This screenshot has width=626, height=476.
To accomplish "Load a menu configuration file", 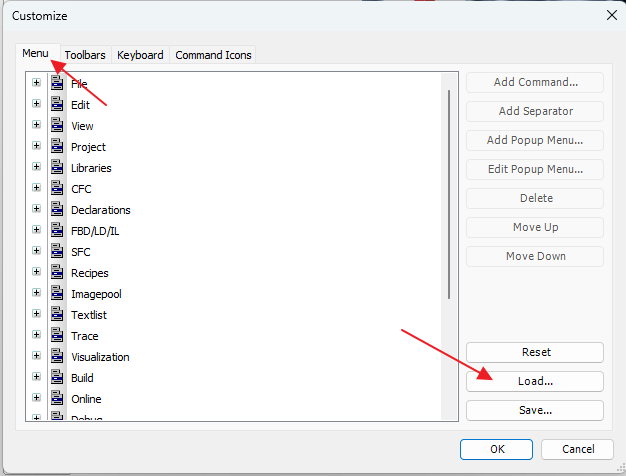I will click(535, 381).
